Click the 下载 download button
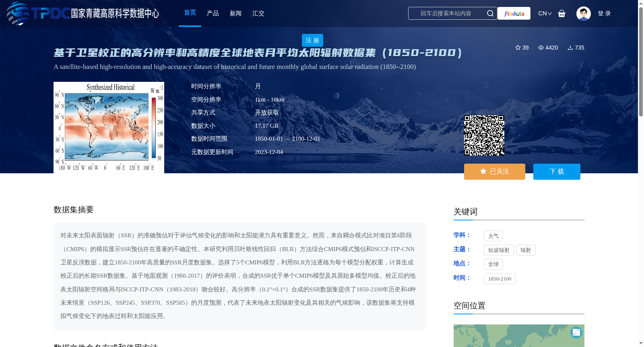 coord(557,172)
